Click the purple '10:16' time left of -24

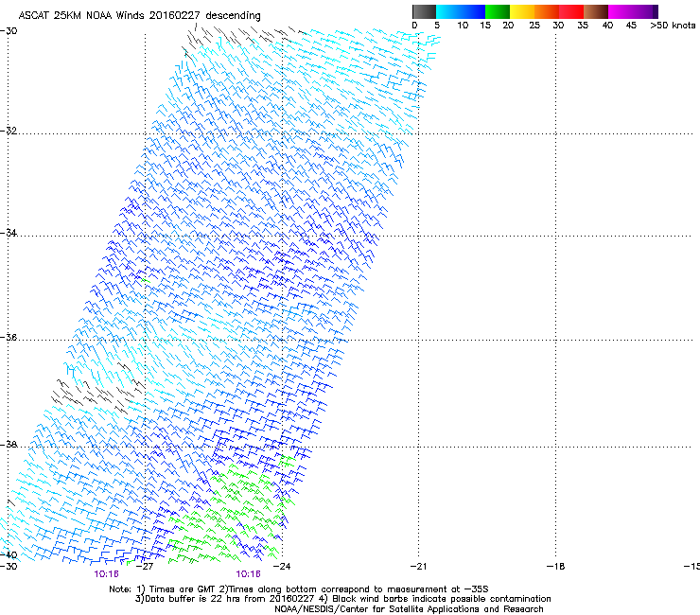pyautogui.click(x=248, y=574)
